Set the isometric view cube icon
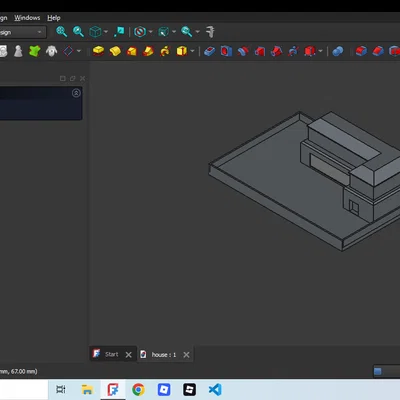 click(x=95, y=32)
